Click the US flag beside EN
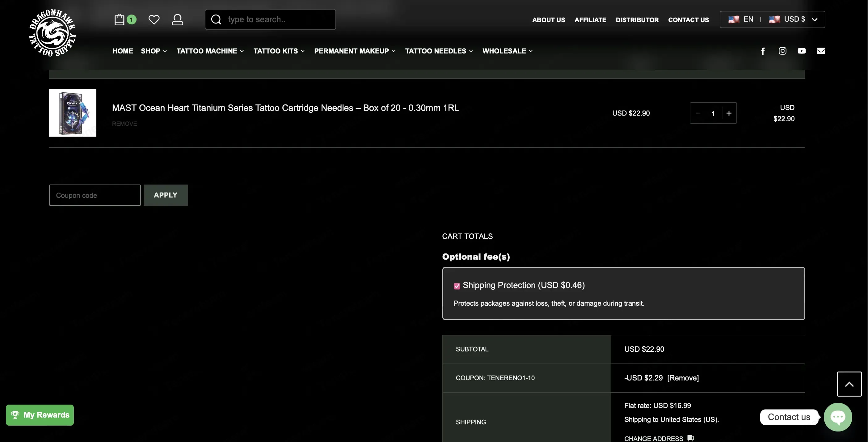Viewport: 868px width, 442px height. 734,19
